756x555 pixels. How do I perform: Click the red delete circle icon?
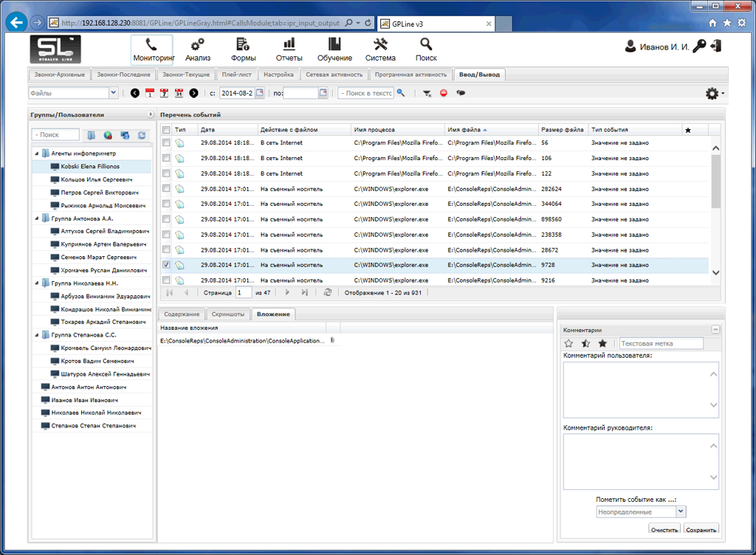(x=443, y=94)
